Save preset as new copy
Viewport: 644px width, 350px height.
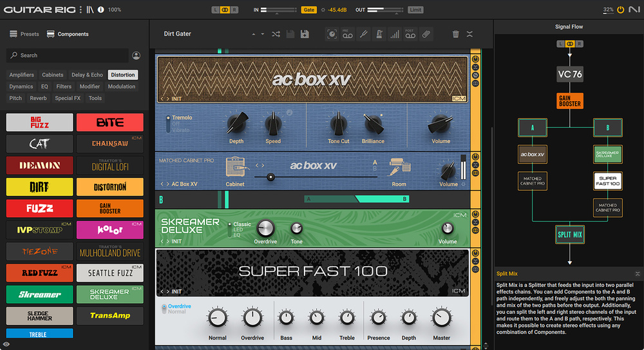point(305,34)
